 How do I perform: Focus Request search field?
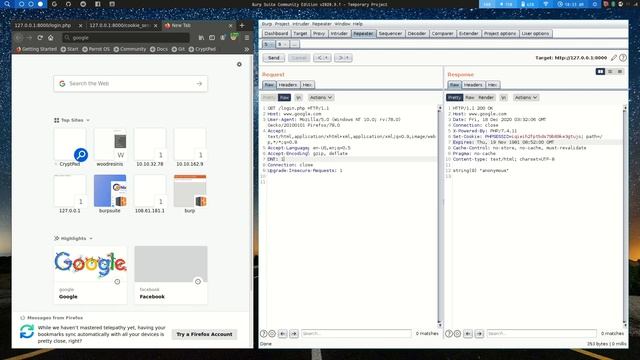[x=356, y=334]
